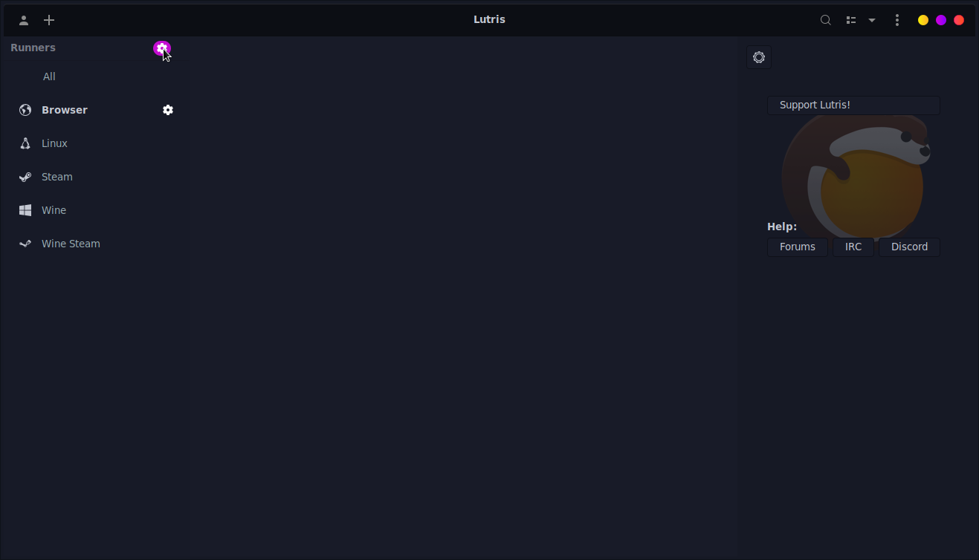Close Lutris with the red button
The height and width of the screenshot is (560, 979).
coord(959,20)
